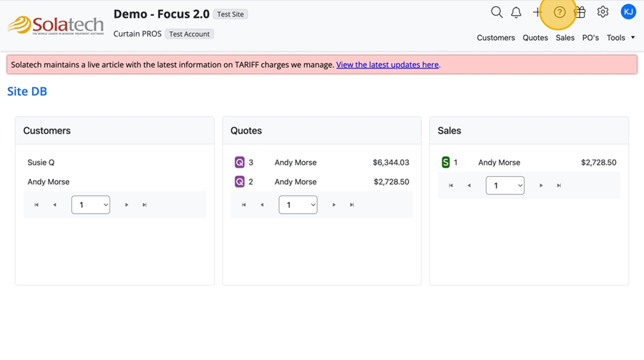644x360 pixels.
Task: Click the plus add-new icon
Action: point(537,12)
